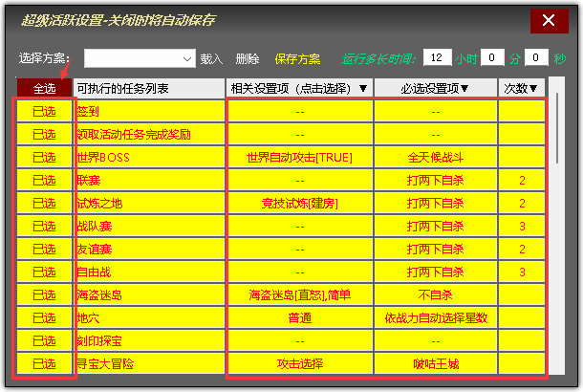
Task: Click the 攻击选择 setting cell
Action: [300, 363]
